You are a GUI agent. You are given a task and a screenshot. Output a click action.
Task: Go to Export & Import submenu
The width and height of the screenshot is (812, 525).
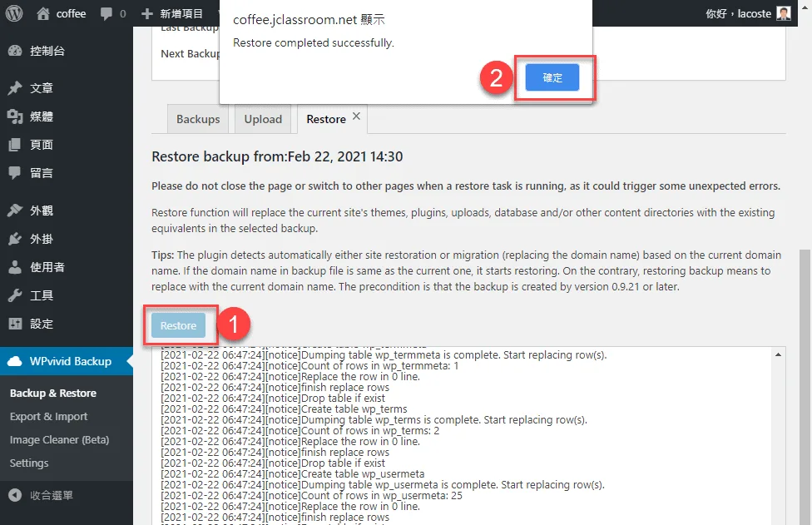click(49, 417)
